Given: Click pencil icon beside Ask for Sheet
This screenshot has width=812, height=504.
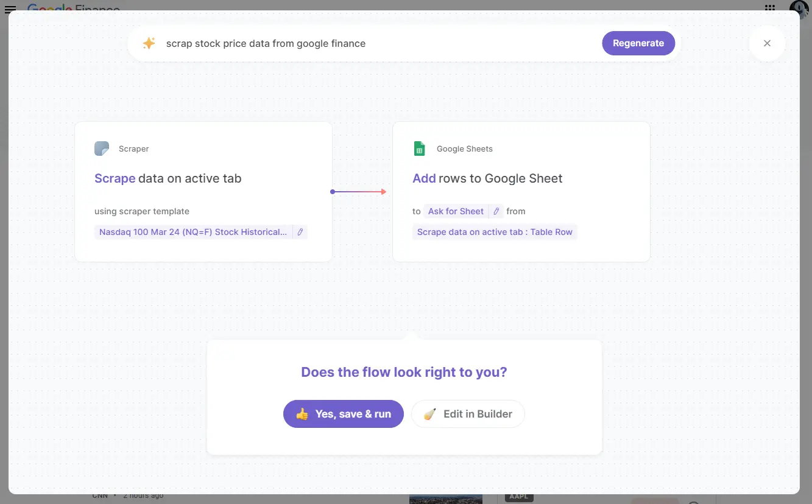Looking at the screenshot, I should point(496,211).
